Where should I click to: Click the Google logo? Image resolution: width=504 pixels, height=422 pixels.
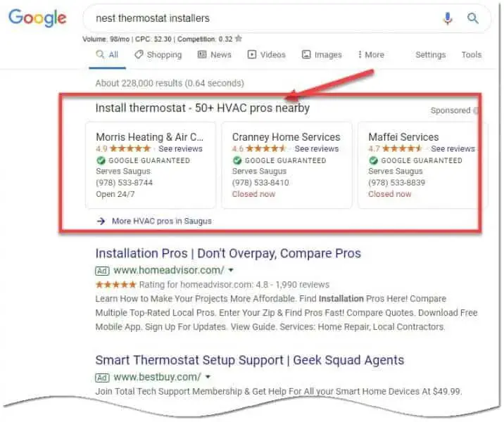(37, 18)
